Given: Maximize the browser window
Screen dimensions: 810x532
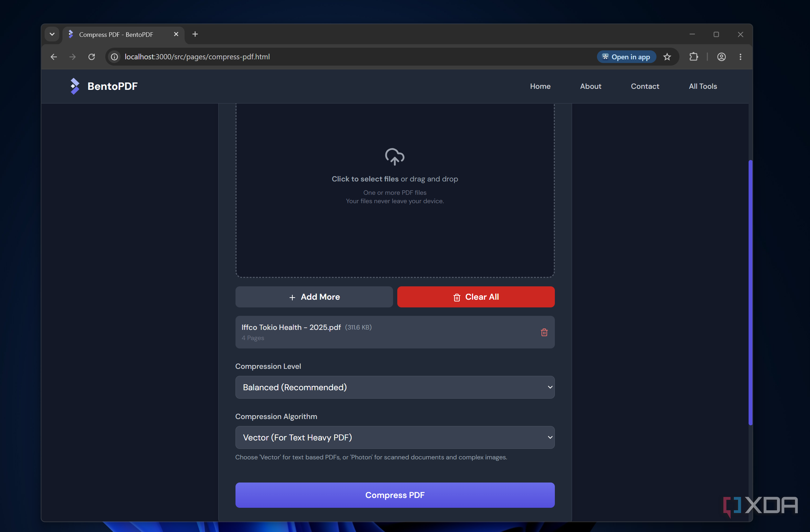Looking at the screenshot, I should (716, 34).
